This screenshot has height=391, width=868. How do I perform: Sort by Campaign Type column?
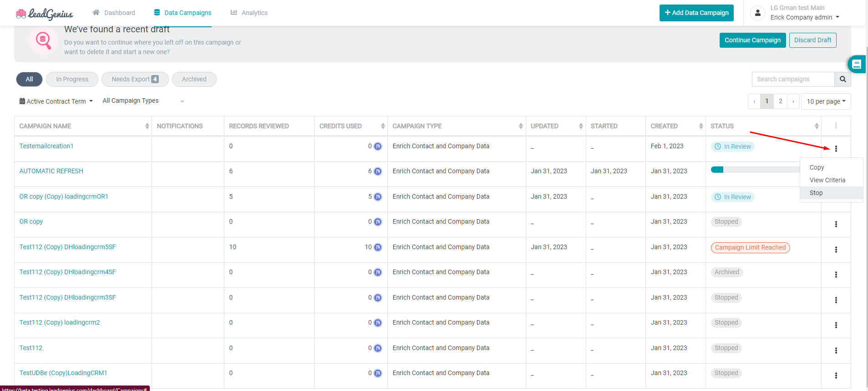[521, 126]
